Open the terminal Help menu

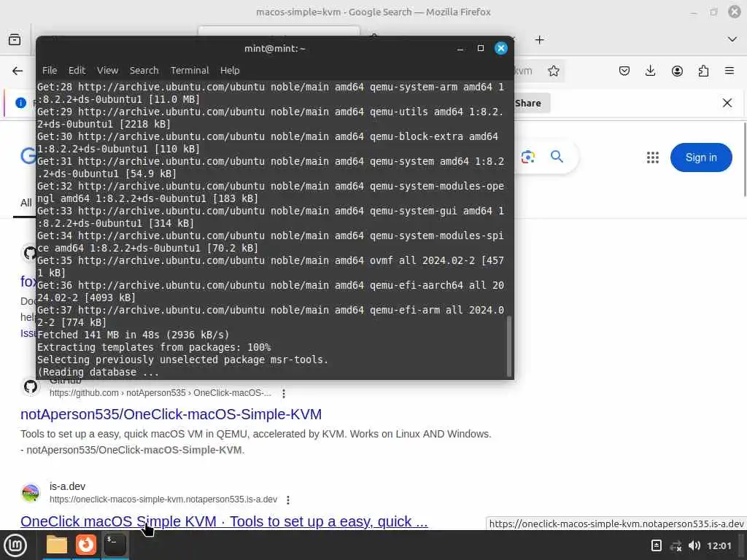pos(230,71)
